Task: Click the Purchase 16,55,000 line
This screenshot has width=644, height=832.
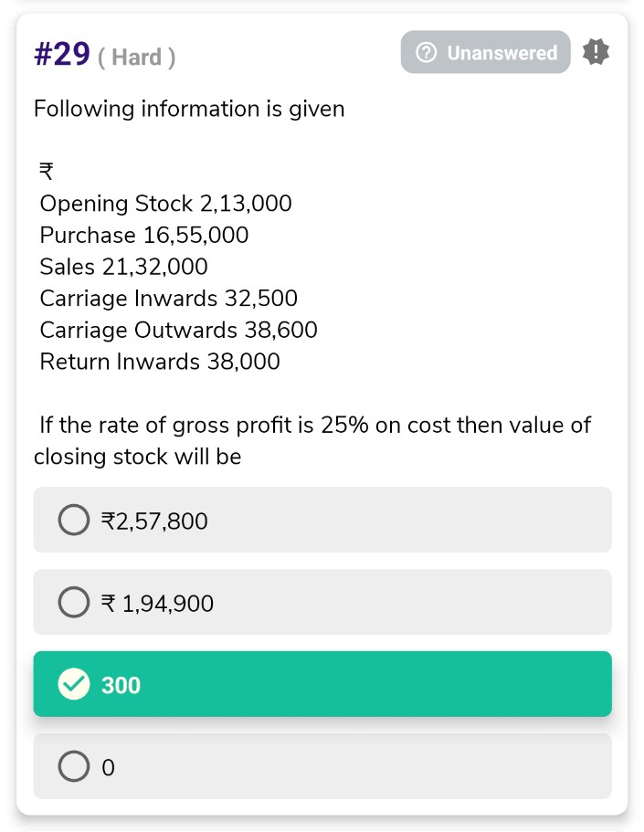Action: (x=143, y=236)
